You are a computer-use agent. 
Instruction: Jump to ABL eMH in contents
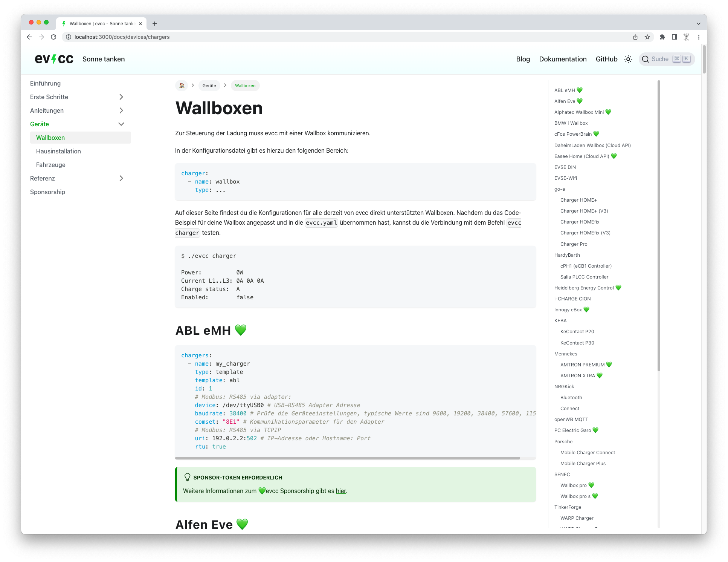pyautogui.click(x=568, y=90)
